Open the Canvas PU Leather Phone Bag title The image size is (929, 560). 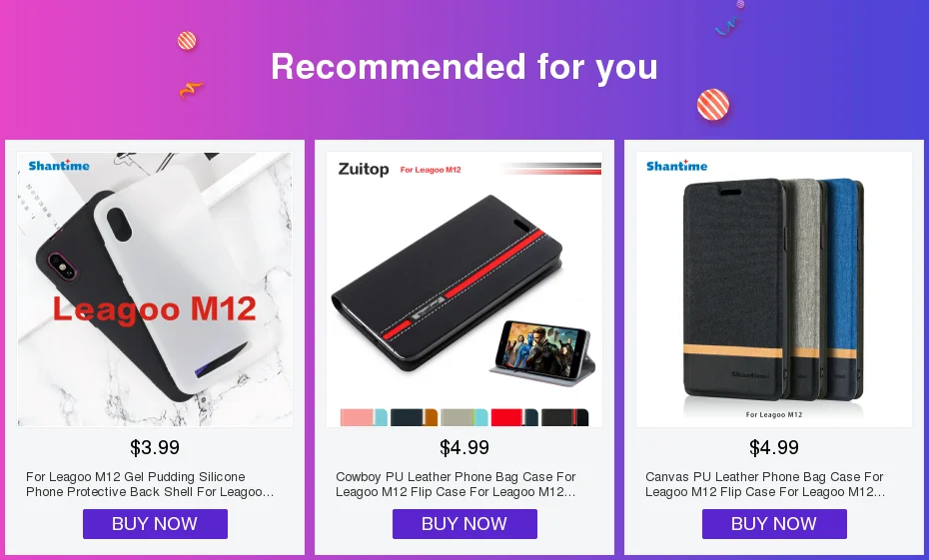click(x=765, y=484)
